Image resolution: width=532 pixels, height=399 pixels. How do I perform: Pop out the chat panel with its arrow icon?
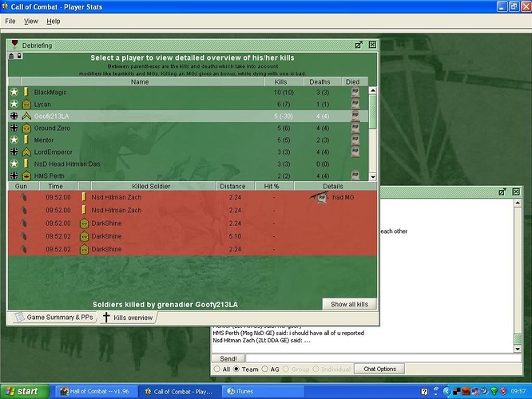point(502,192)
